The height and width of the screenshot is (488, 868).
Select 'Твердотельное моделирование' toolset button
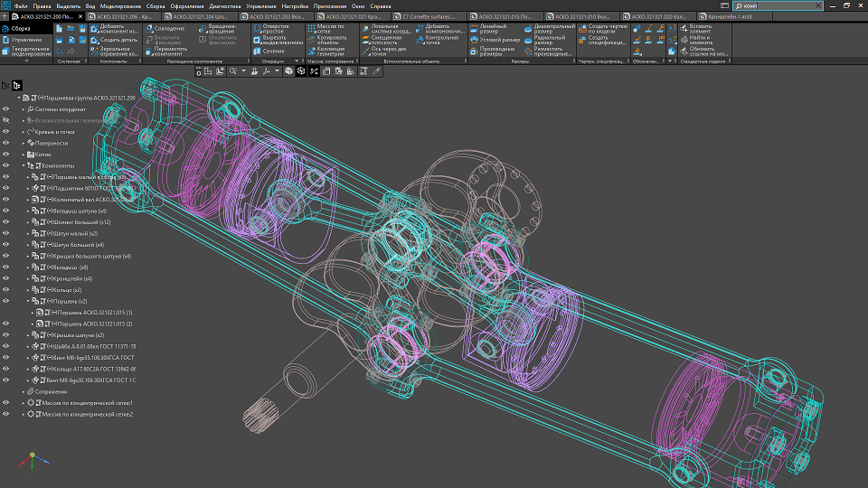point(25,52)
